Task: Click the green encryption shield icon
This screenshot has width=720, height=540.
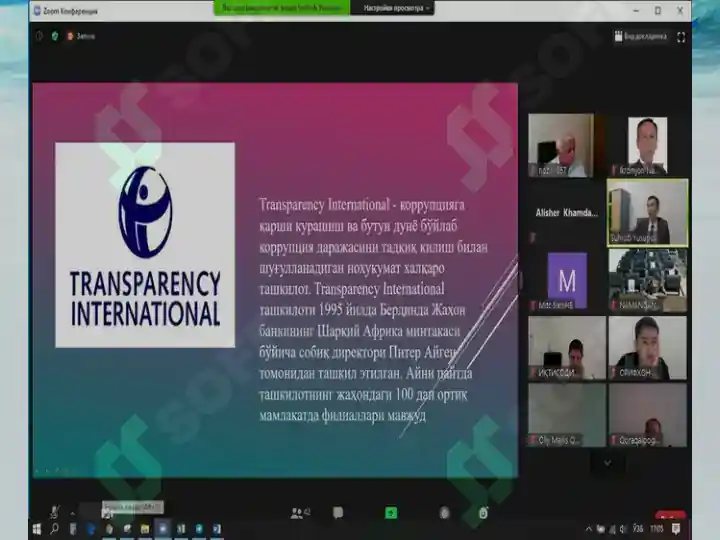Action: coord(55,36)
